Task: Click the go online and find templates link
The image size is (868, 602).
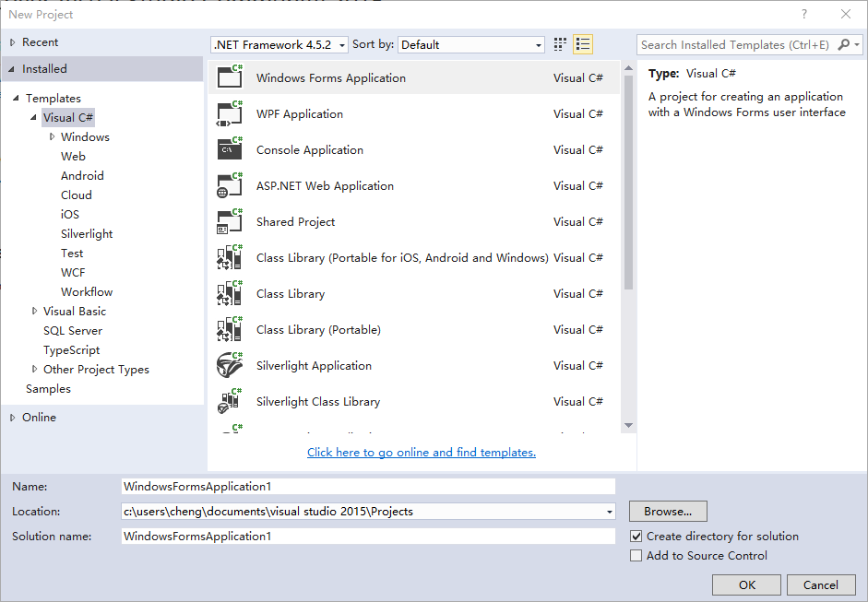Action: pyautogui.click(x=421, y=453)
